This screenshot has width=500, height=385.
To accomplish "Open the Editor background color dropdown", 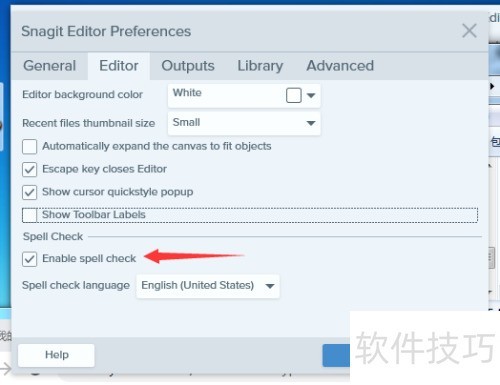I will (244, 96).
